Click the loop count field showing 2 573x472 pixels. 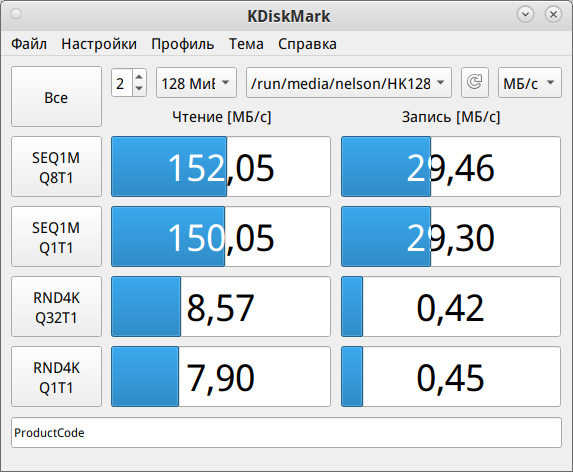click(122, 83)
